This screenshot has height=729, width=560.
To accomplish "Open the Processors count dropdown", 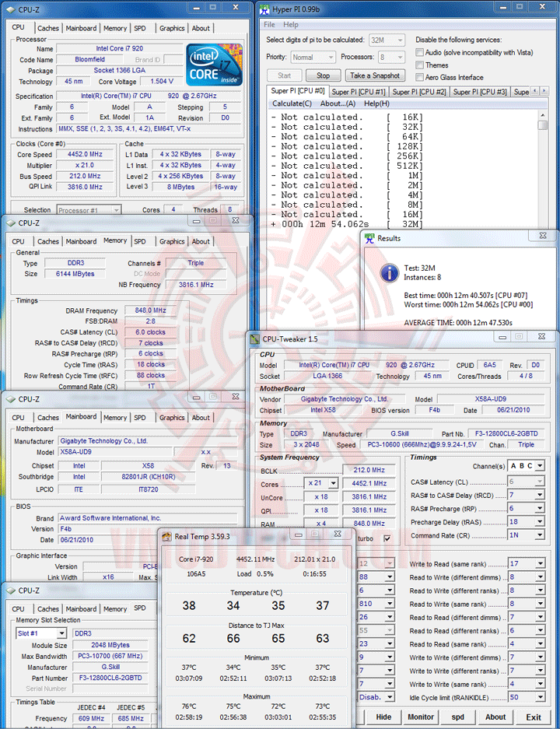I will click(x=400, y=58).
